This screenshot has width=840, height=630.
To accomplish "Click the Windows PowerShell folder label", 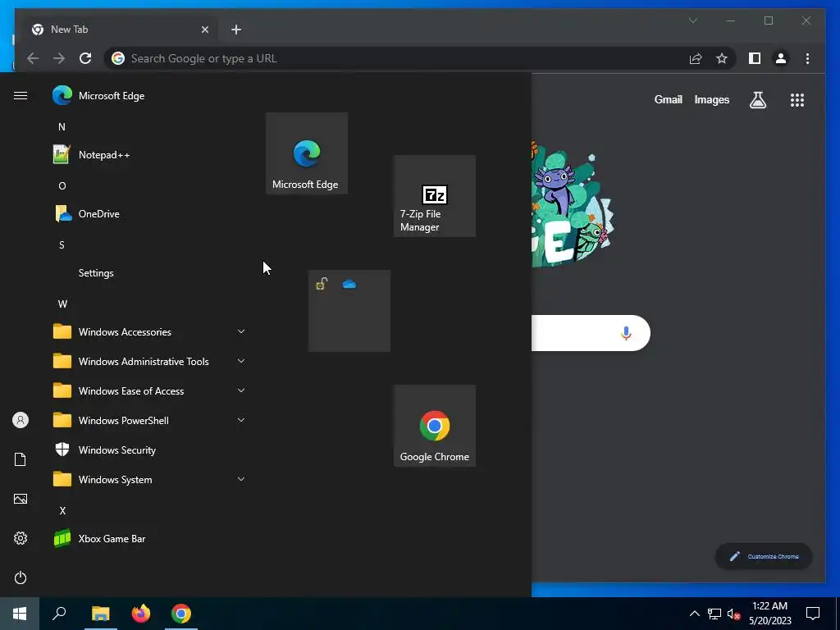I will tap(124, 421).
